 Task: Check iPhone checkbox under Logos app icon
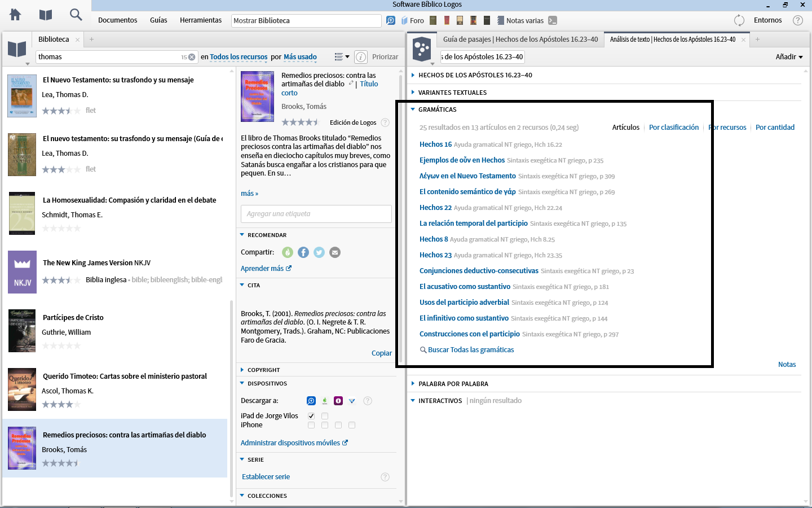point(311,425)
